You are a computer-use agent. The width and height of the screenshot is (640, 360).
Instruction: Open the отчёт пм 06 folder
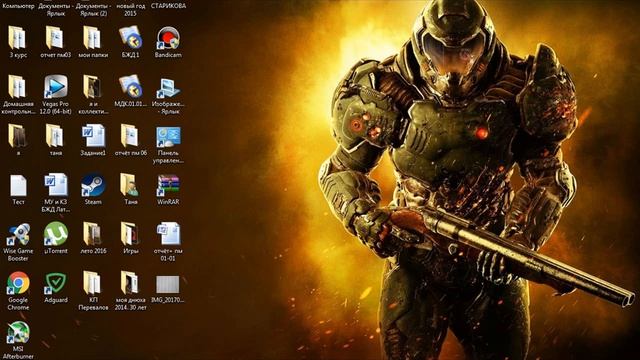(131, 136)
